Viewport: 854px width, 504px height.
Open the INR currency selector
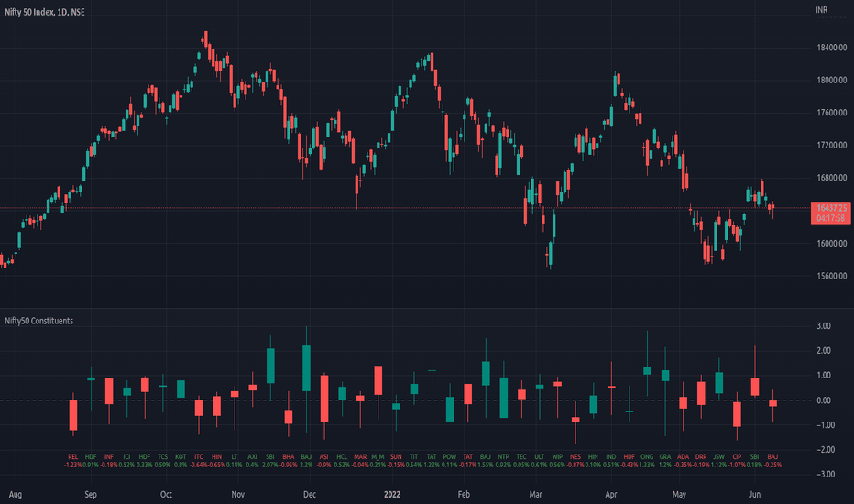point(821,10)
